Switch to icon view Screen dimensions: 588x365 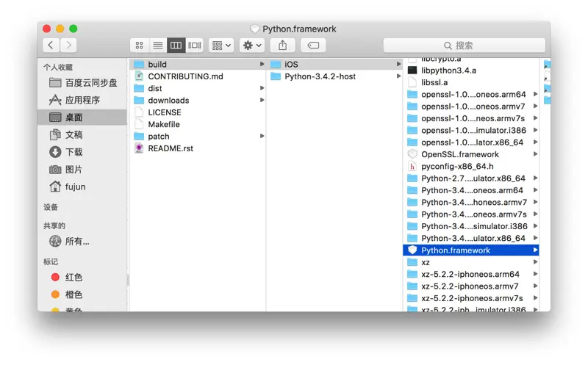click(x=139, y=46)
